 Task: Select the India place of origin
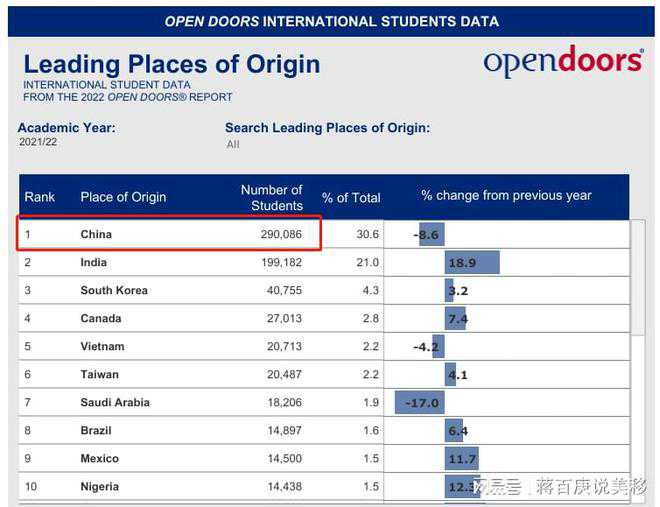point(93,262)
